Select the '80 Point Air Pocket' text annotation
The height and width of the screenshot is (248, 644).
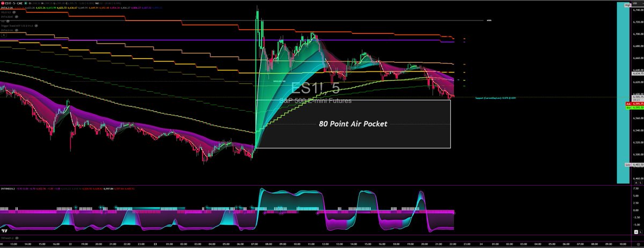(x=353, y=123)
